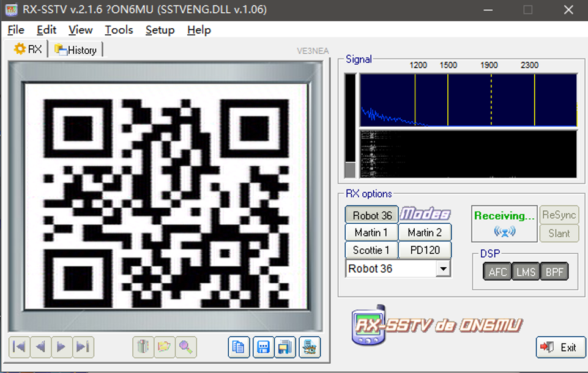Jump to the last received image
588x373 pixels.
[x=83, y=347]
